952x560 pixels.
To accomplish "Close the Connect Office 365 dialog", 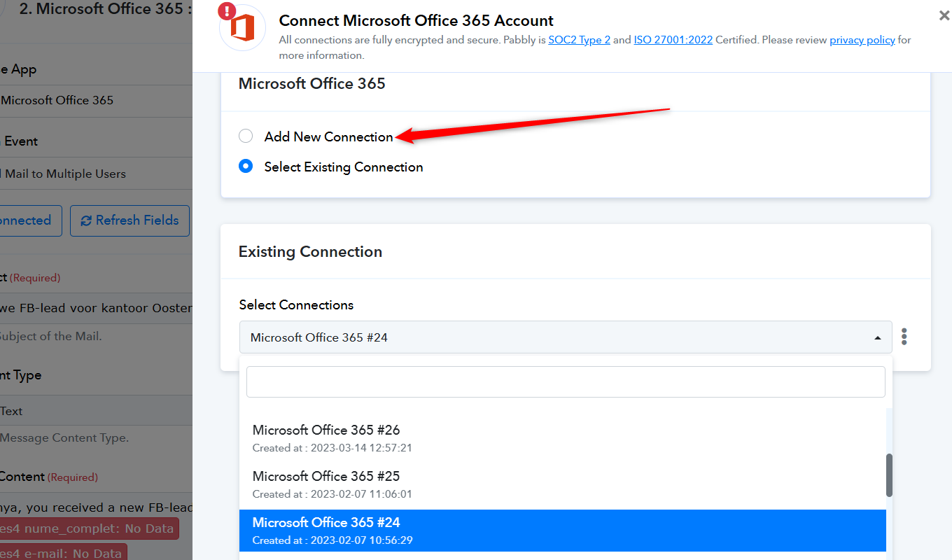I will (x=944, y=15).
